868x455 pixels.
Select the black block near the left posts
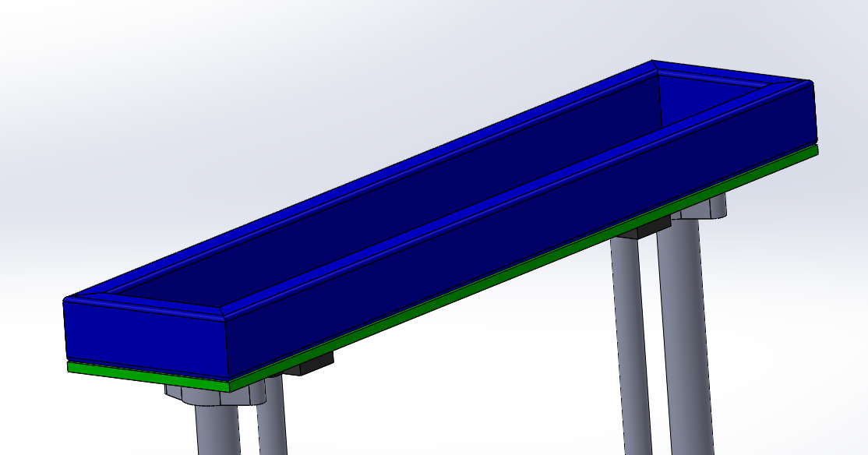pyautogui.click(x=309, y=362)
